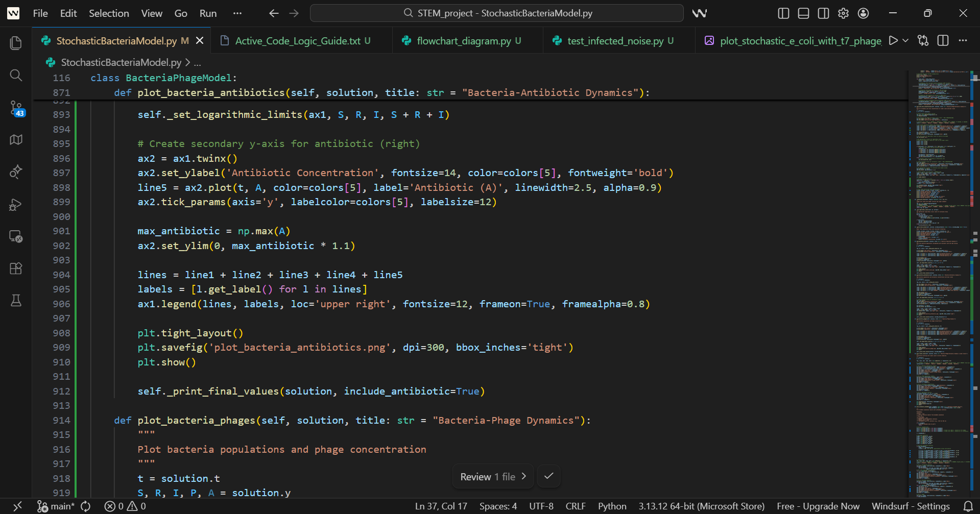Open the editor actions overflow menu

pos(964,40)
